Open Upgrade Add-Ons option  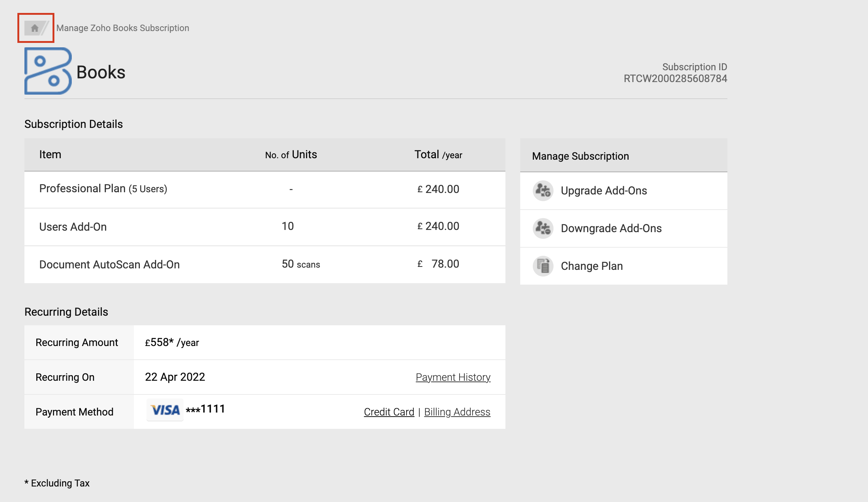(x=603, y=191)
